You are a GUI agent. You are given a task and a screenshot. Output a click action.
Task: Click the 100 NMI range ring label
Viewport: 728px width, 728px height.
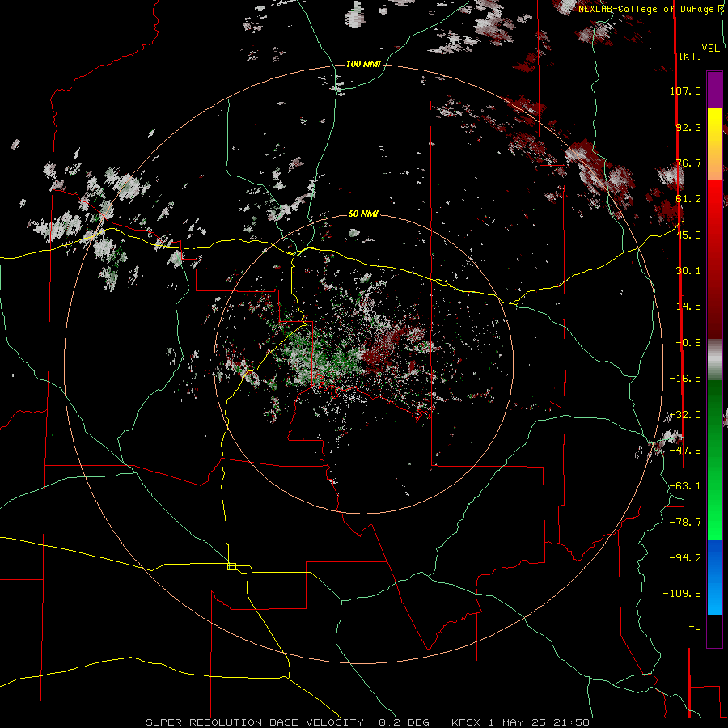(x=363, y=64)
